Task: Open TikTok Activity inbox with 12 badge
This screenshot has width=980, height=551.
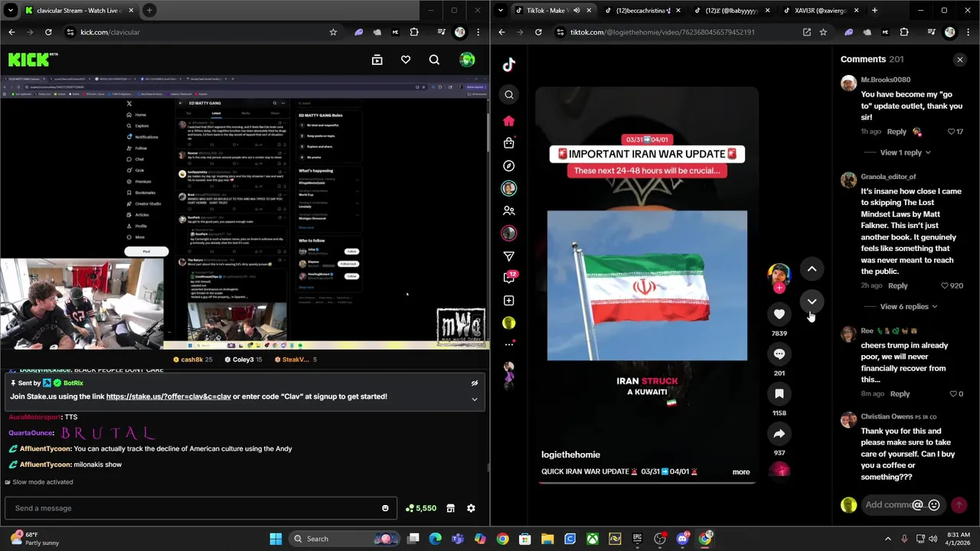Action: coord(509,278)
